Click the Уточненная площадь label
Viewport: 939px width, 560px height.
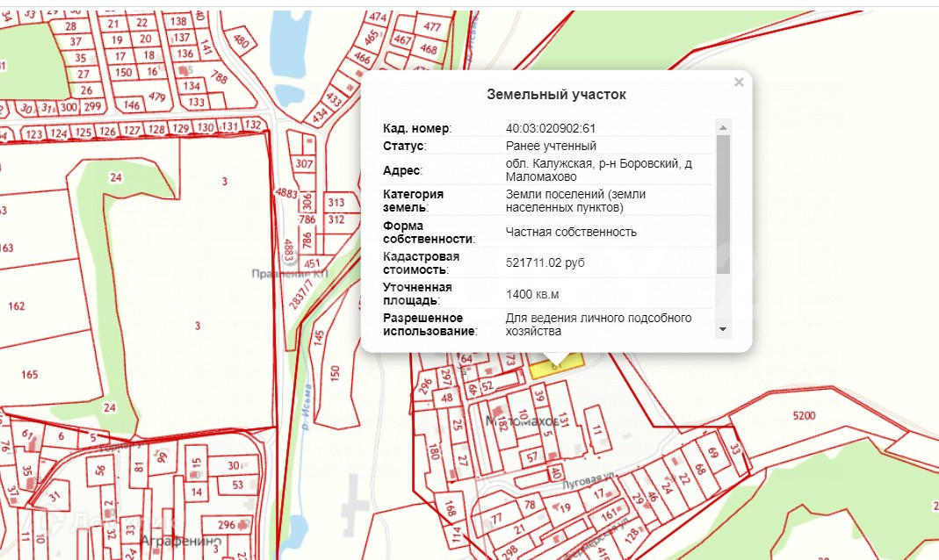point(419,294)
